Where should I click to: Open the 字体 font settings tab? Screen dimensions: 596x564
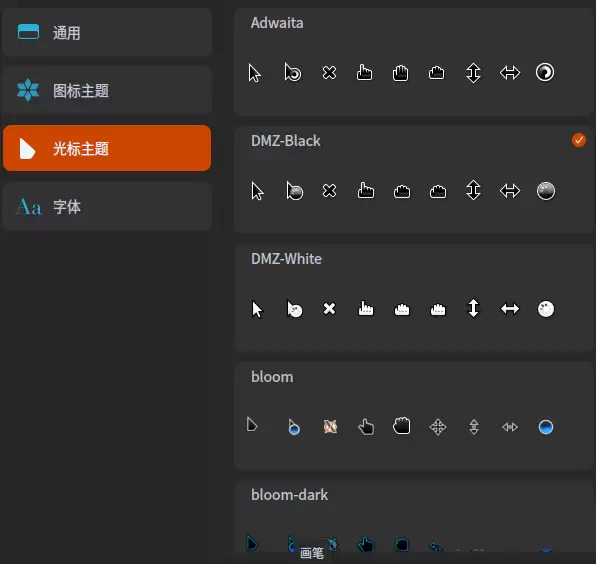pyautogui.click(x=107, y=207)
